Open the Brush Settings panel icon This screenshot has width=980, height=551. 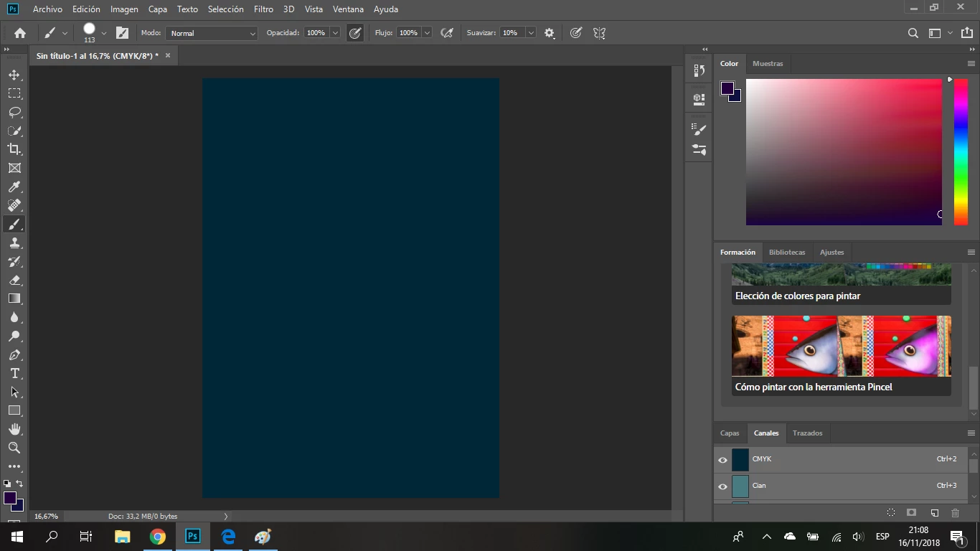point(699,129)
